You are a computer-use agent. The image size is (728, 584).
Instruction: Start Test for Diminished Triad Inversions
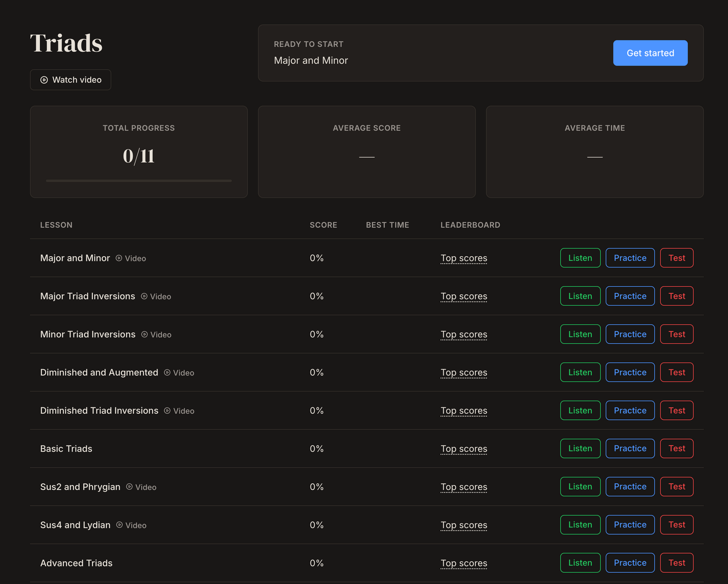tap(677, 411)
